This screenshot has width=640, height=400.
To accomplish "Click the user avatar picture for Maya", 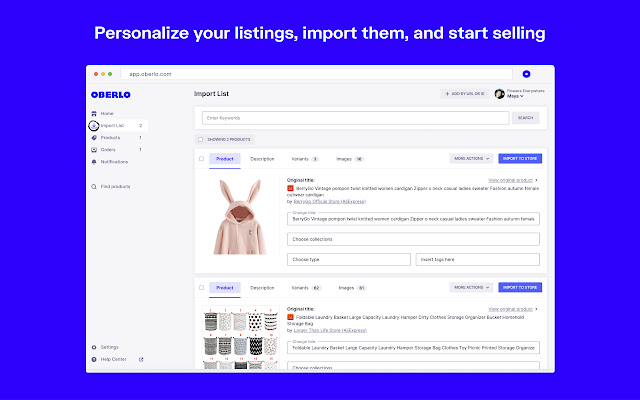I will (x=500, y=94).
